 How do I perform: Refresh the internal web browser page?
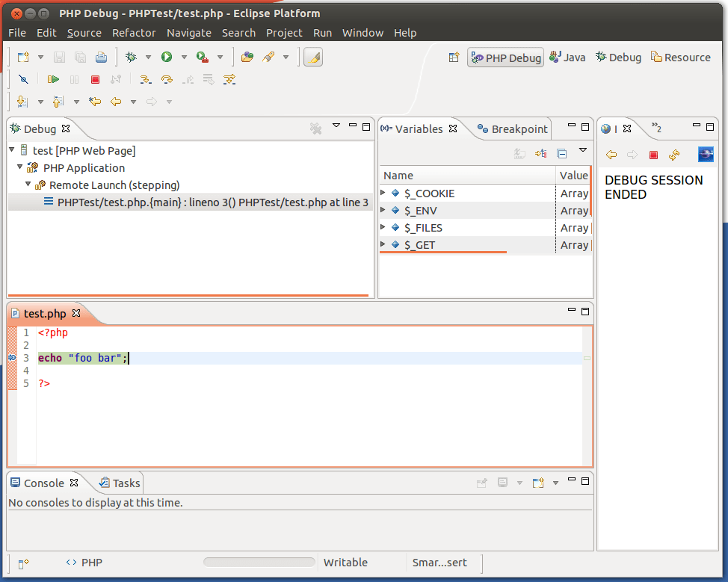coord(675,155)
